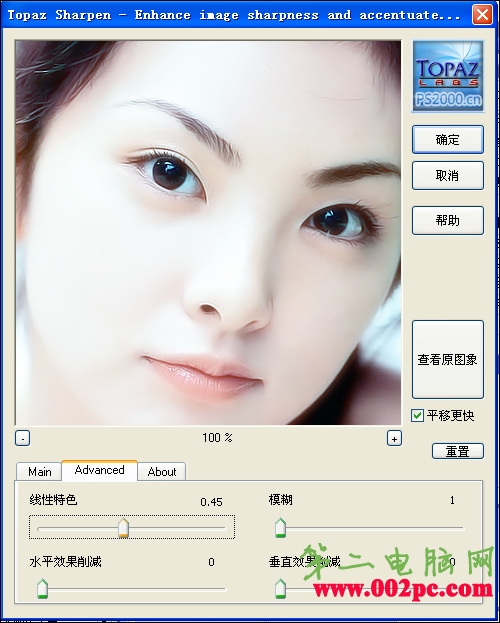Click the 0.45 value of 线性特色

pos(211,502)
